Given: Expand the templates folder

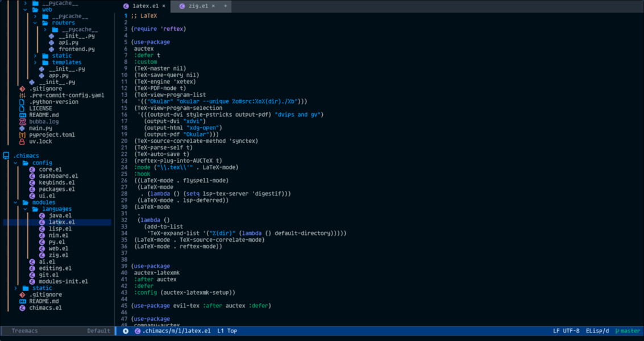Looking at the screenshot, I should [x=35, y=63].
